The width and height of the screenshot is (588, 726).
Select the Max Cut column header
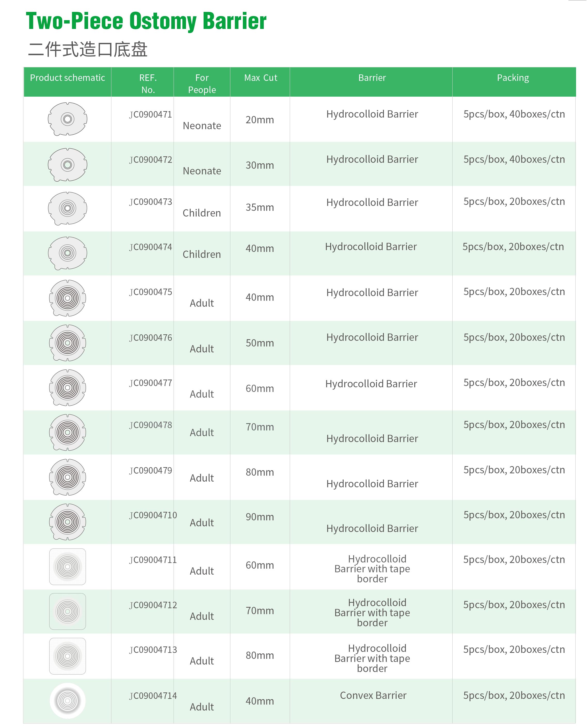[x=260, y=78]
